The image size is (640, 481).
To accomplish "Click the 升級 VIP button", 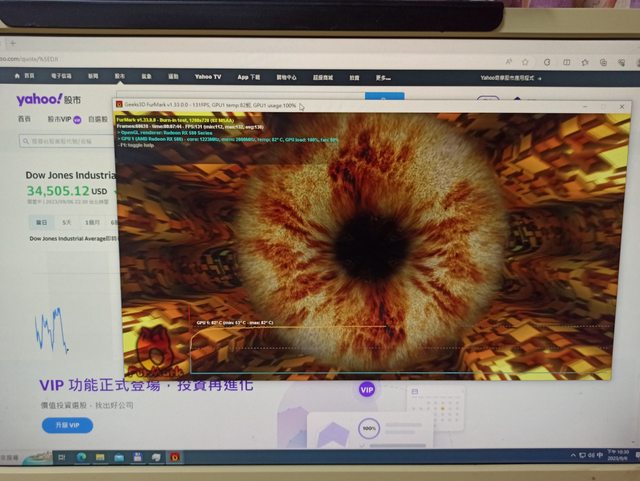I will (x=68, y=425).
